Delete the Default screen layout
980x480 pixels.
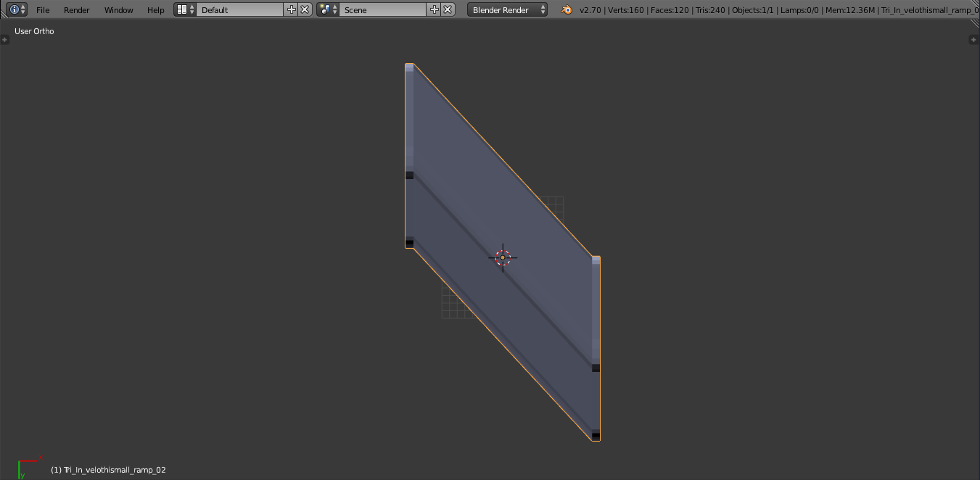point(305,9)
